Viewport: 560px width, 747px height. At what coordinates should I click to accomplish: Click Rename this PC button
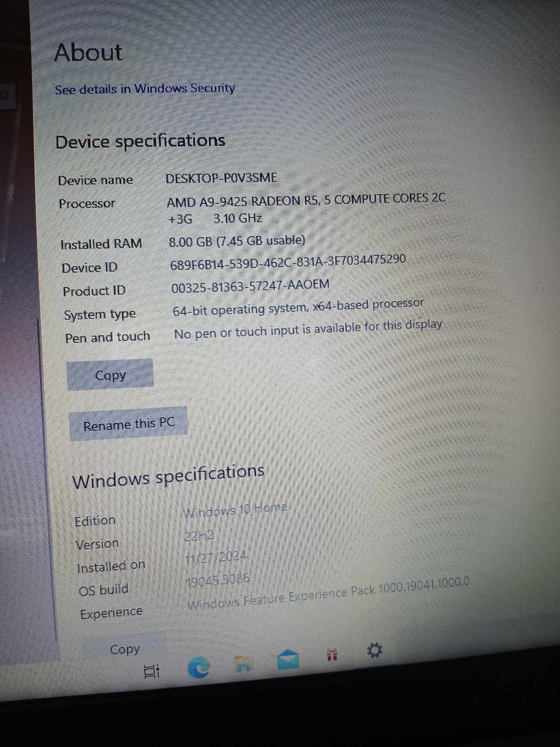[128, 424]
